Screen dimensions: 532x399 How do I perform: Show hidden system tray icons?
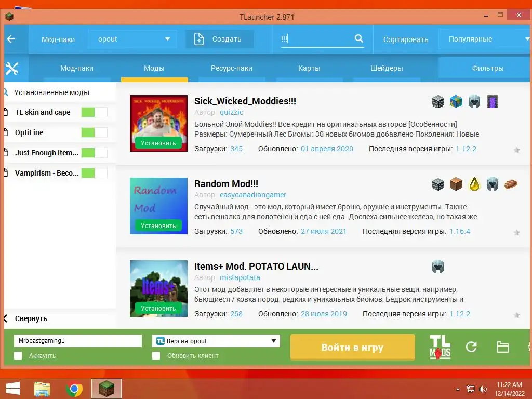pyautogui.click(x=458, y=389)
